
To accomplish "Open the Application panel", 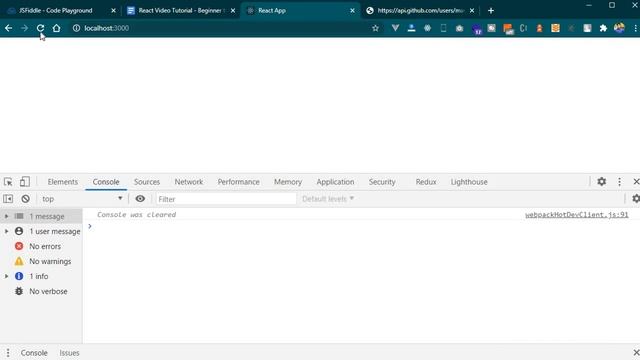I will (336, 182).
